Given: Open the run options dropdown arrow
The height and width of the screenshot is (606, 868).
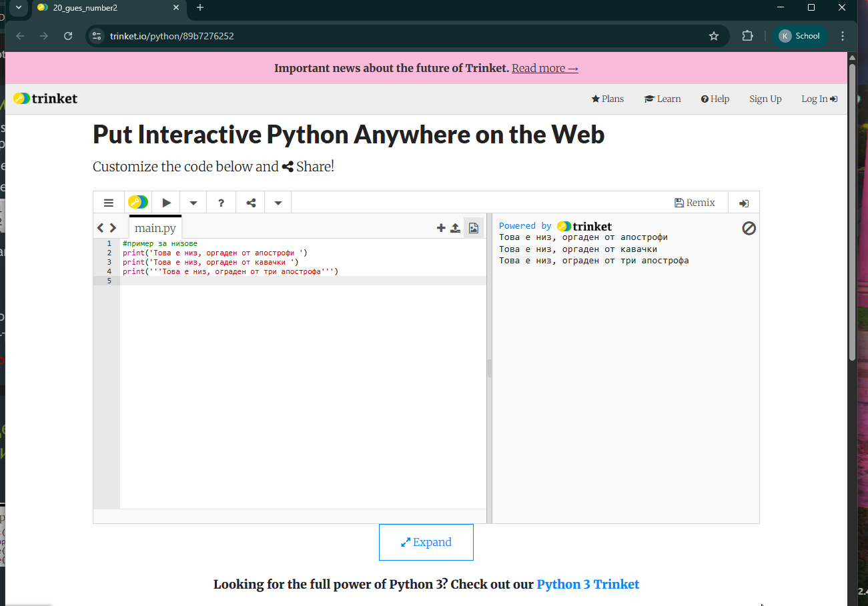Looking at the screenshot, I should [x=193, y=203].
